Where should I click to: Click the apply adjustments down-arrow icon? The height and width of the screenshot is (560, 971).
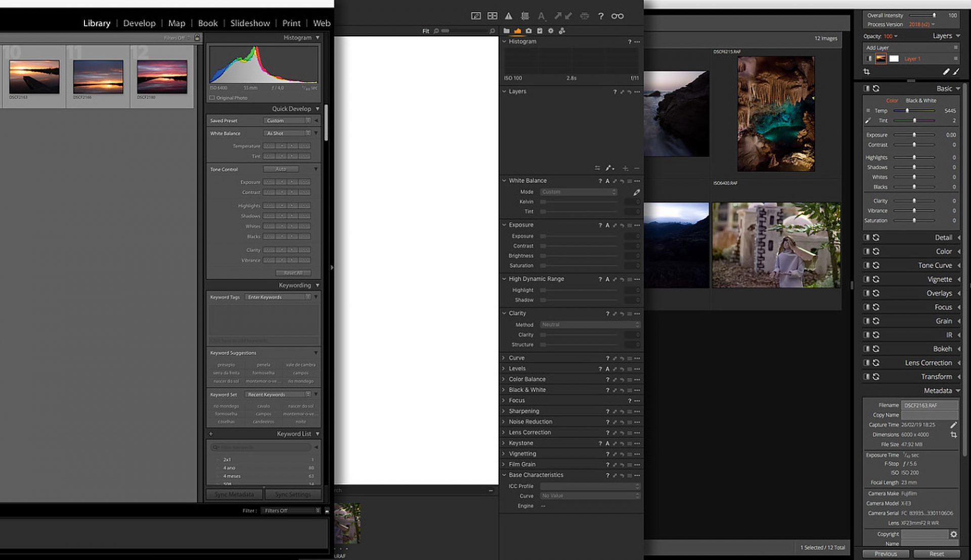click(x=568, y=16)
